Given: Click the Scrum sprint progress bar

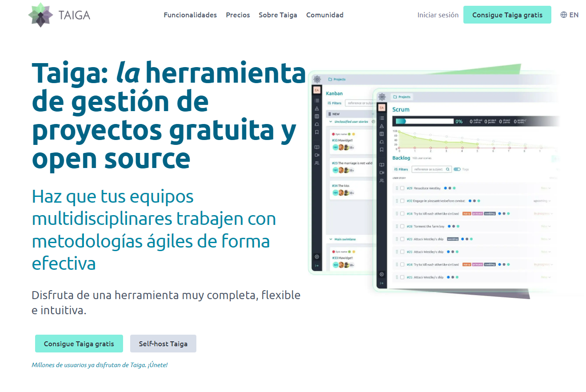Looking at the screenshot, I should pos(424,121).
